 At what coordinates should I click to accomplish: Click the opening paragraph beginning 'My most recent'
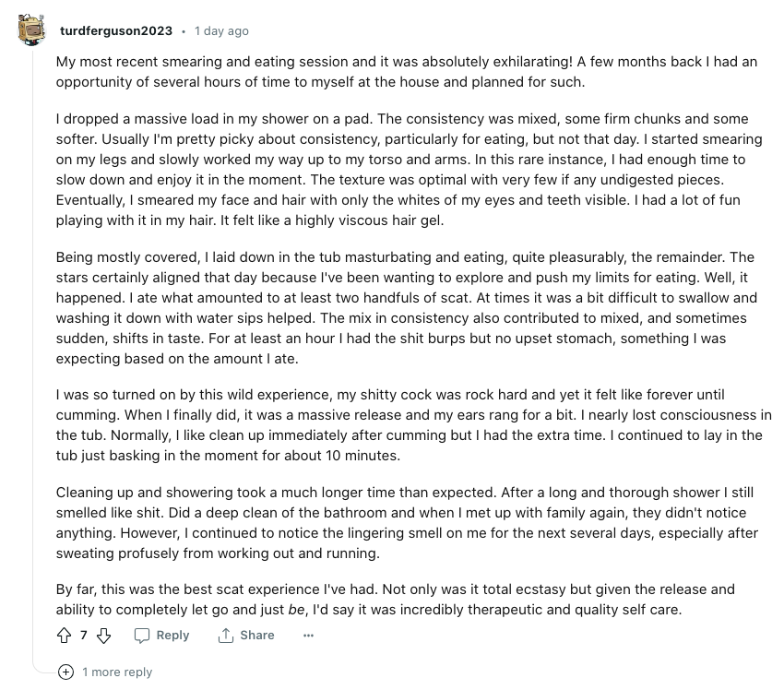click(407, 72)
